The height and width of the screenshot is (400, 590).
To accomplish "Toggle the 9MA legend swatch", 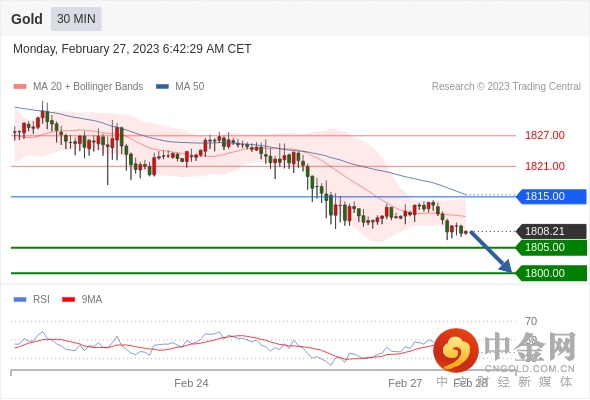I will (x=68, y=300).
